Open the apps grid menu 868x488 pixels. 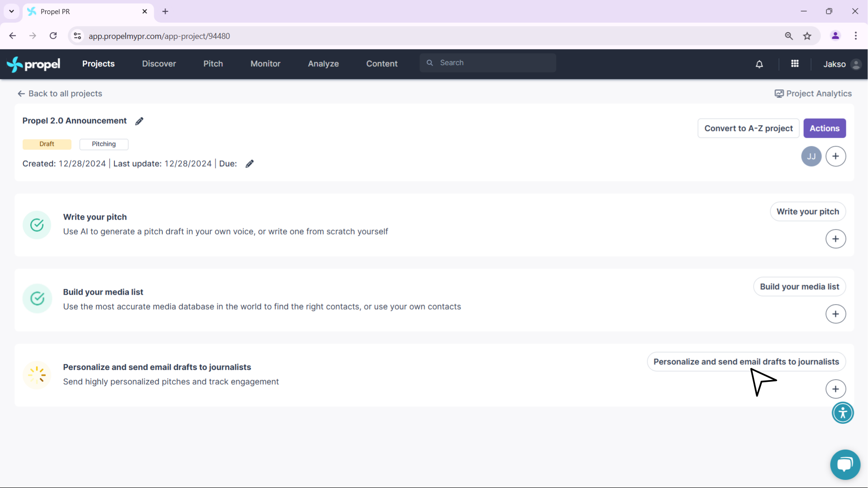[x=795, y=64]
